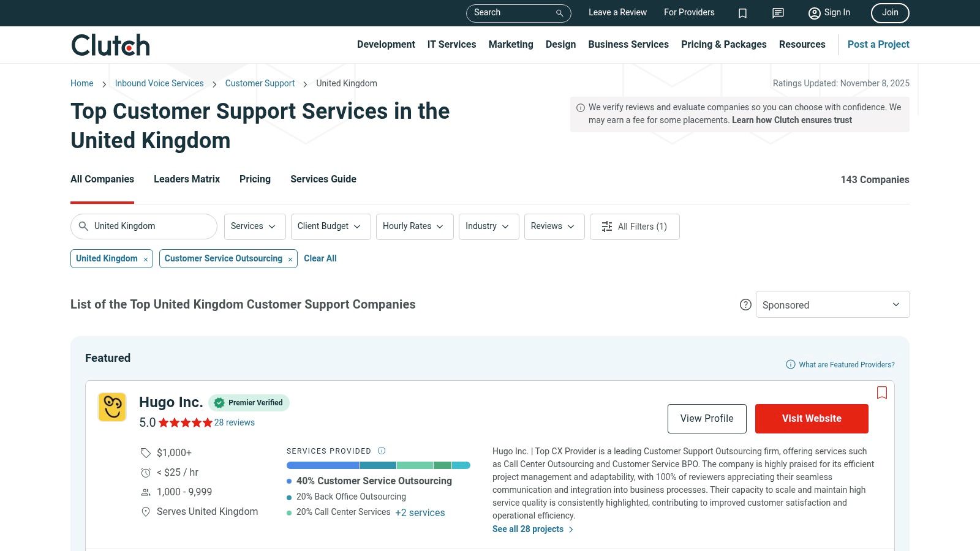The height and width of the screenshot is (551, 980).
Task: Remove Customer Service Outsourcing filter chip
Action: pyautogui.click(x=290, y=260)
